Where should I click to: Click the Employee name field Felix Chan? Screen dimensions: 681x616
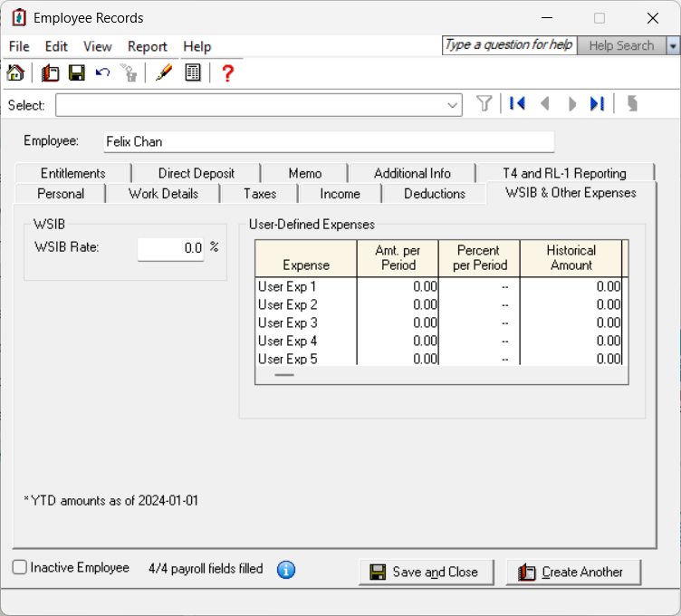click(329, 141)
